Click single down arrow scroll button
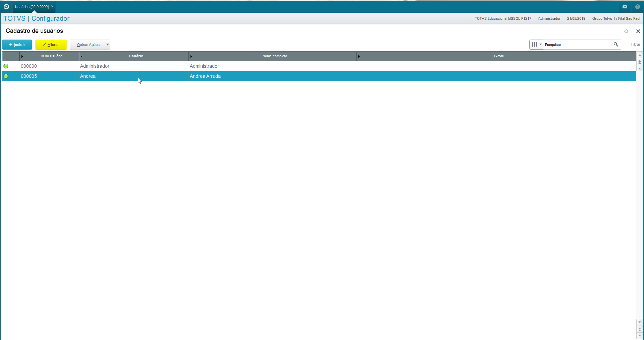Viewport: 644px width, 340px height. tap(640, 322)
